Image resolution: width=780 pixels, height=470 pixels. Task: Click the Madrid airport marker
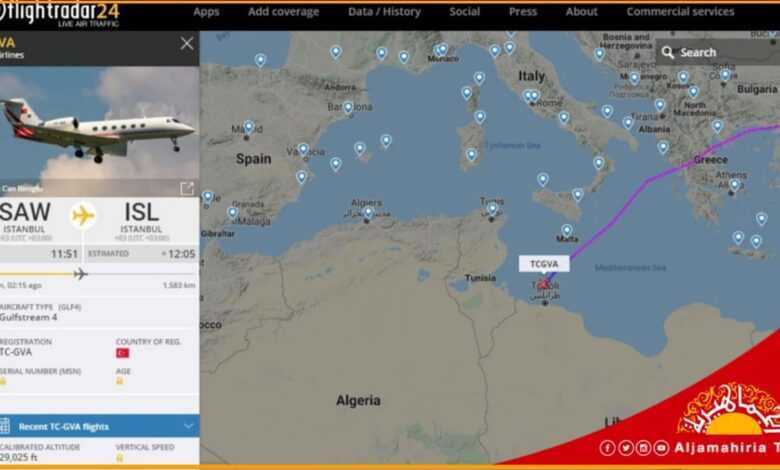(249, 127)
